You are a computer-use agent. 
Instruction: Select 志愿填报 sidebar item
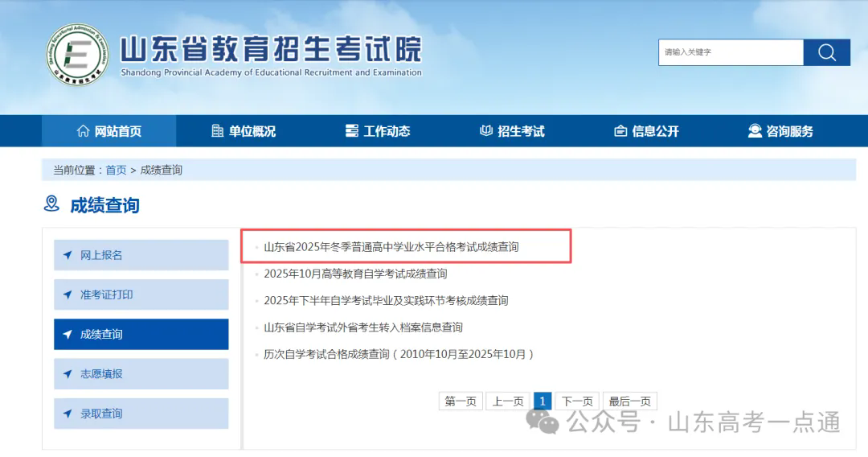pyautogui.click(x=141, y=374)
